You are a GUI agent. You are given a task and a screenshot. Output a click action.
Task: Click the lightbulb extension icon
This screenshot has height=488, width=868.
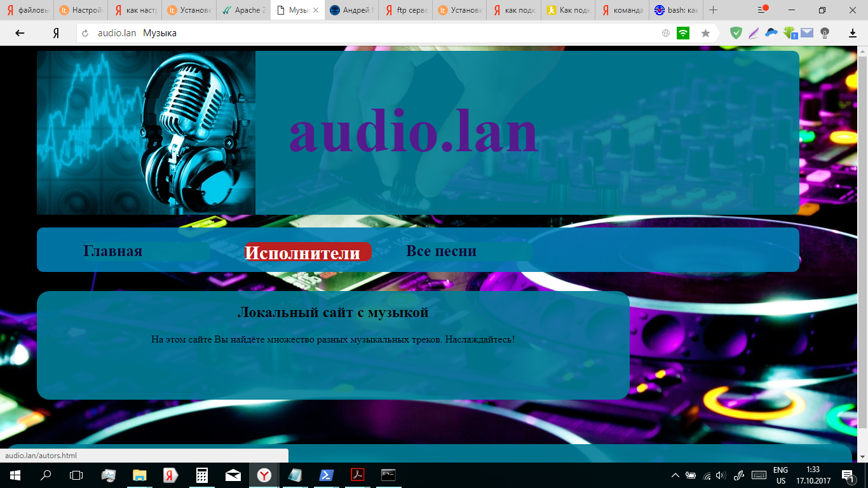(825, 33)
